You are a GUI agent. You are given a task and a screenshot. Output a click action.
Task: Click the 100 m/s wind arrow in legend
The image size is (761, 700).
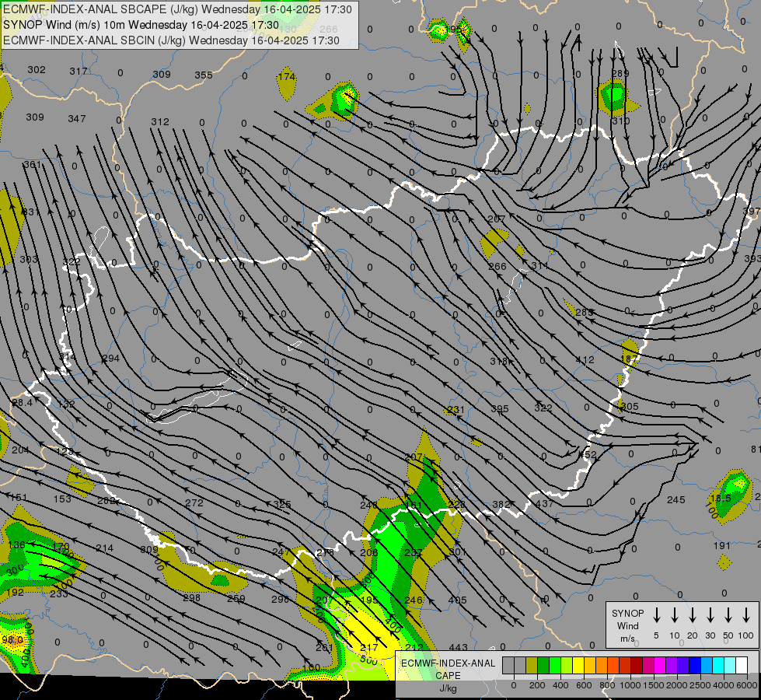(x=746, y=615)
